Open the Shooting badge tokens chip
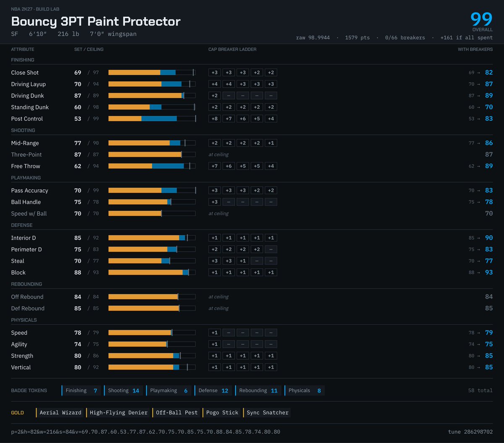 click(123, 391)
